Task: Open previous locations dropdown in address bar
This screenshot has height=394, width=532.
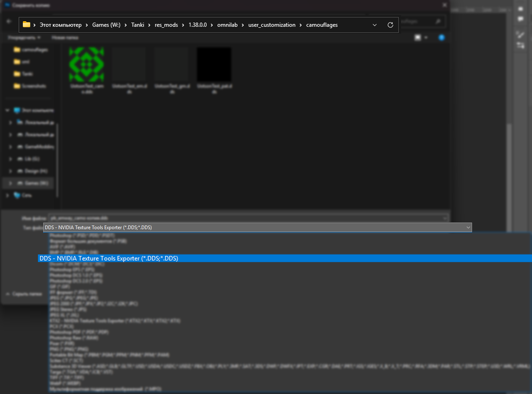Action: point(375,25)
